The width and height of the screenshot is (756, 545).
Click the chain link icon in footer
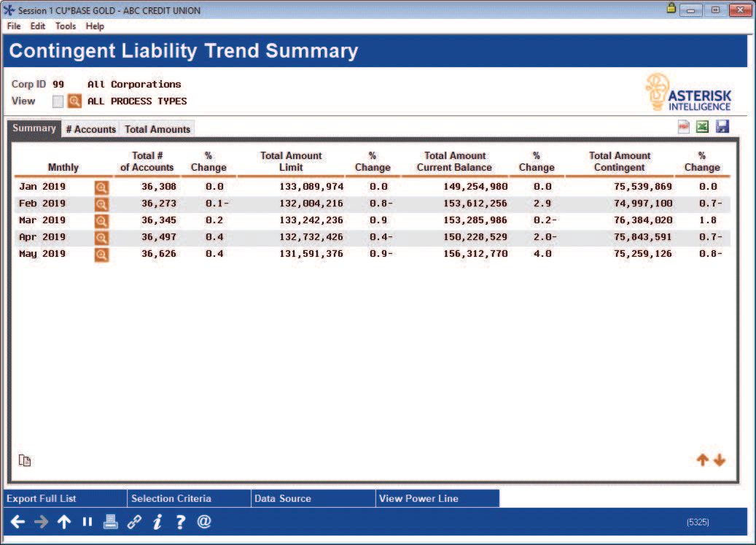point(134,522)
